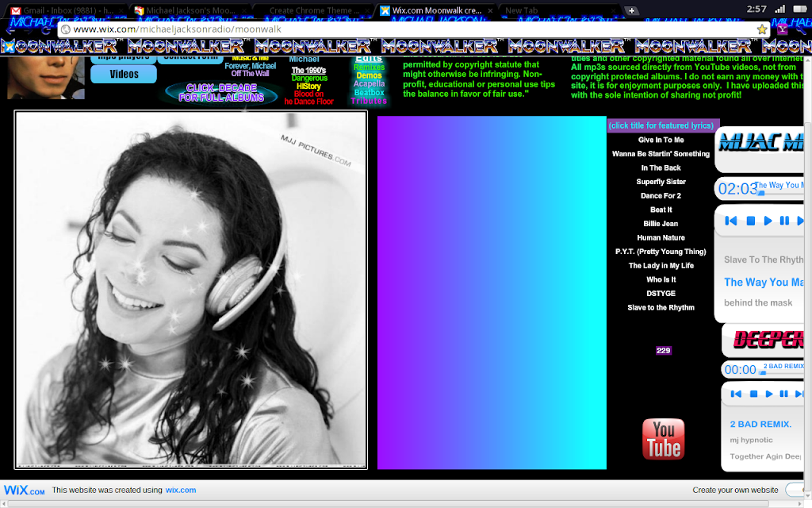Select Together Agin Deep playlist entry
Screen dimensions: 812x508
click(x=765, y=456)
